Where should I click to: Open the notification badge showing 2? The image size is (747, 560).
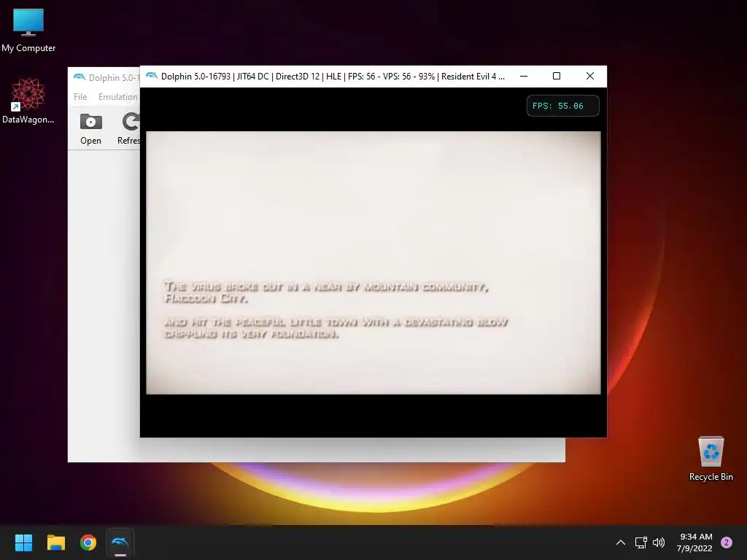(727, 542)
